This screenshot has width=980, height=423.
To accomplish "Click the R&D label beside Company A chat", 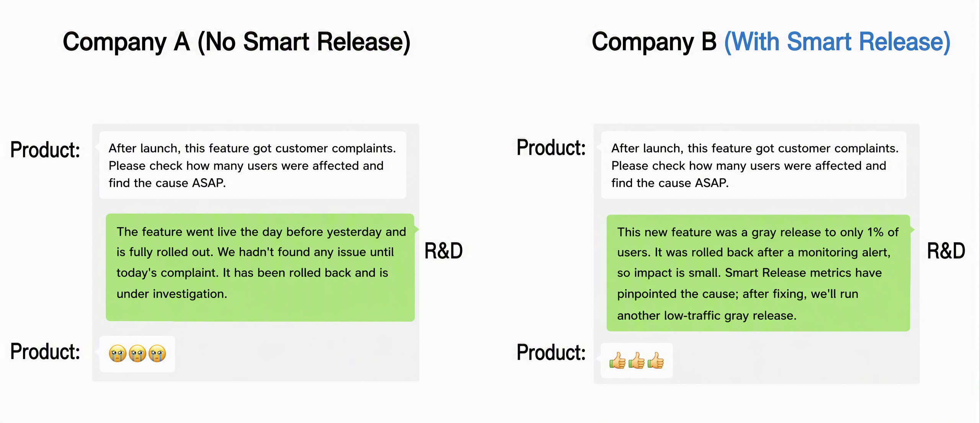I will [x=444, y=251].
